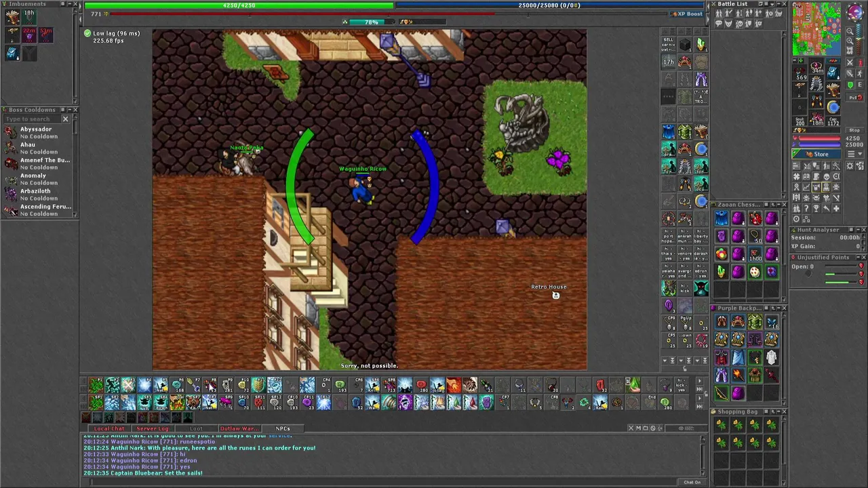This screenshot has width=868, height=488.
Task: Open the Store button
Action: click(x=816, y=154)
